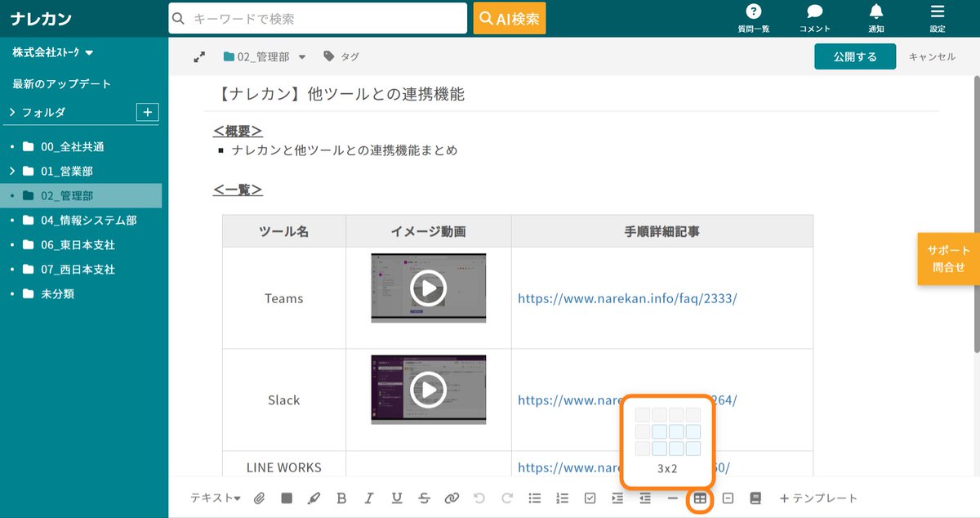Expand the フォルダ section chevron

[x=12, y=112]
